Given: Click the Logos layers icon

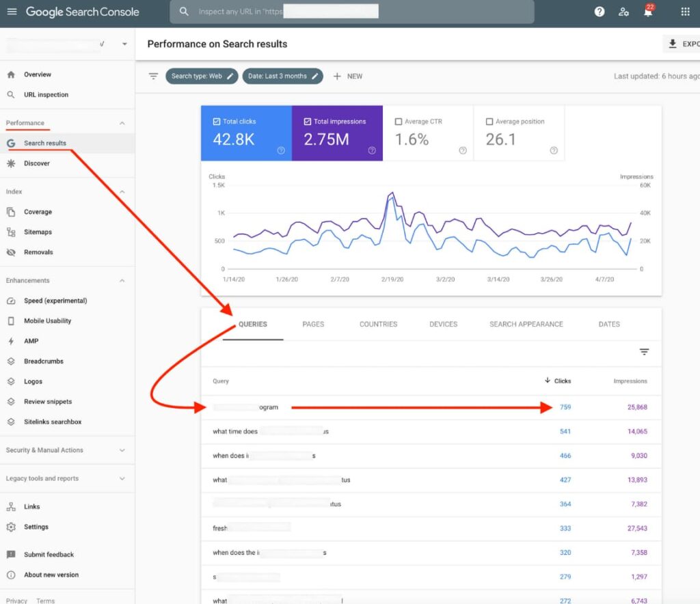Looking at the screenshot, I should point(11,381).
